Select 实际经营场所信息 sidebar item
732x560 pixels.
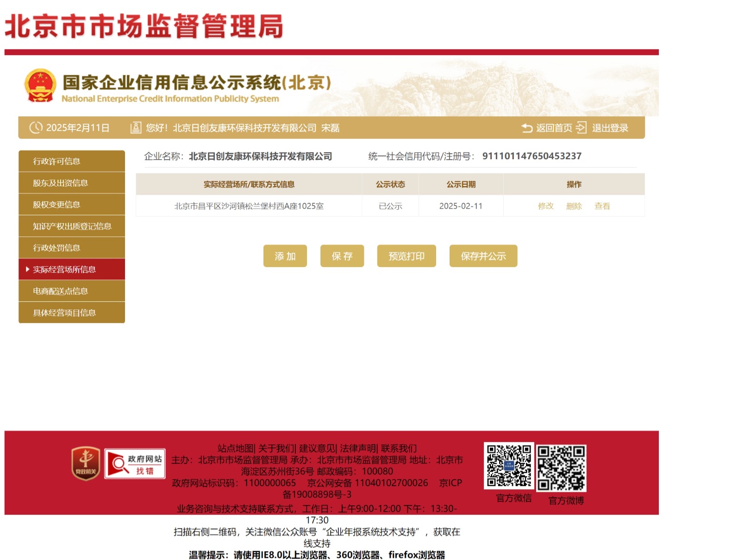pyautogui.click(x=72, y=269)
